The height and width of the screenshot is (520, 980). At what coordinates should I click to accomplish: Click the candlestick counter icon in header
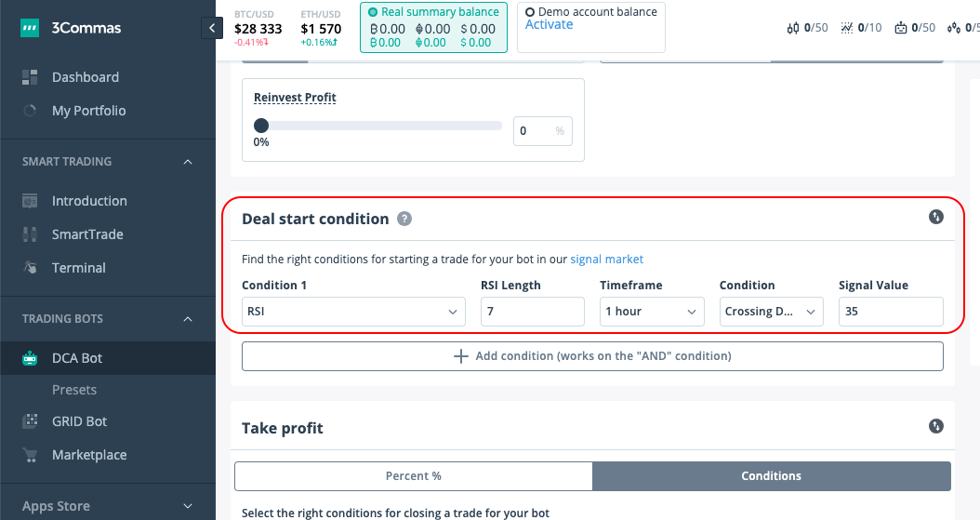[793, 29]
